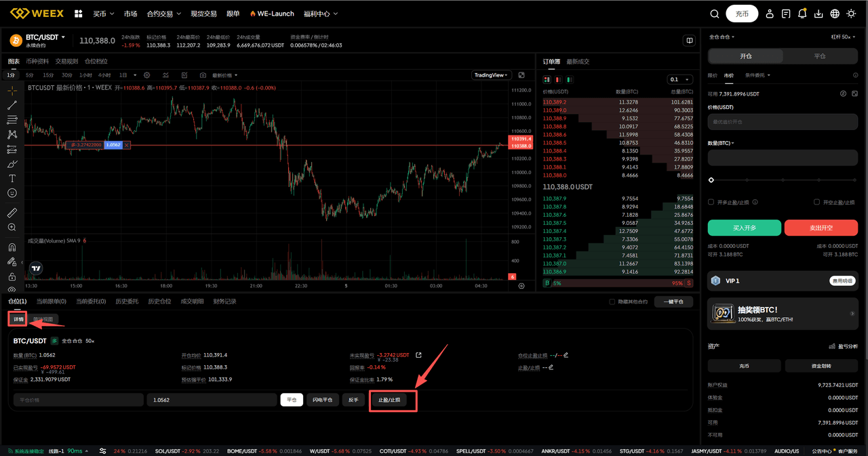Switch to the 历史委托 tab
The image size is (868, 456).
click(125, 302)
